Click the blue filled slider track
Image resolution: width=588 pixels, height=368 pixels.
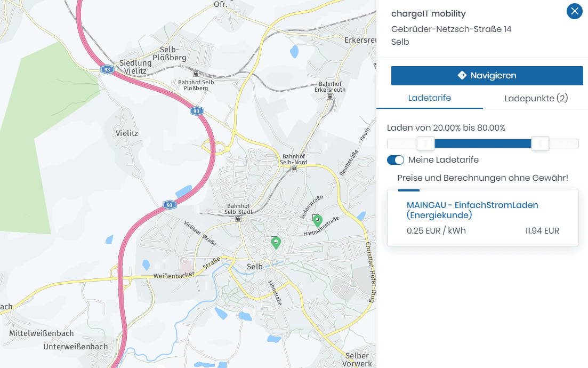(x=482, y=143)
